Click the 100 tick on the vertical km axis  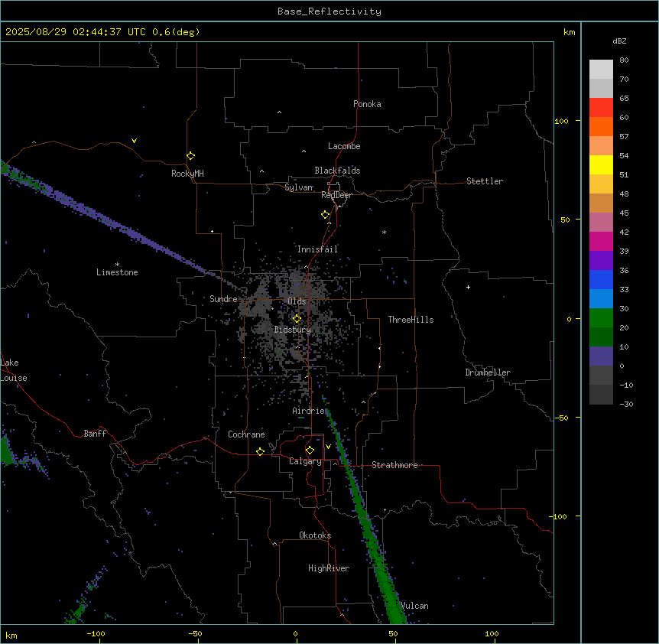tap(561, 121)
